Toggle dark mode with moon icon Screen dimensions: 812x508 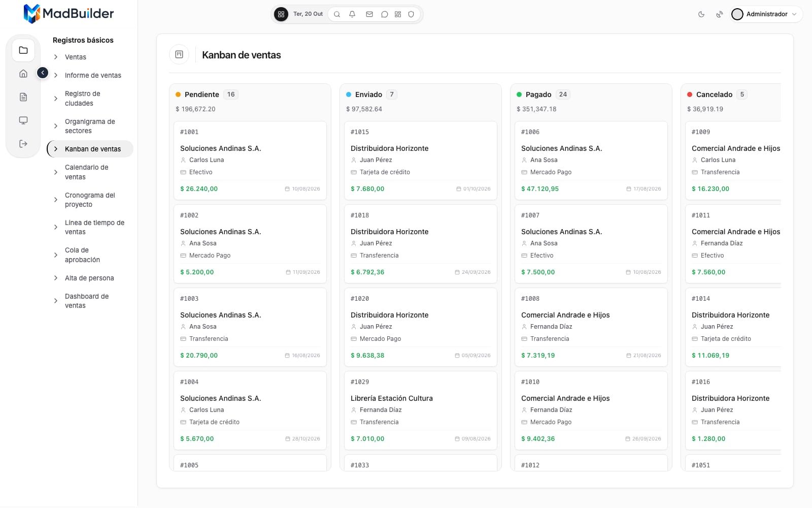pos(701,14)
